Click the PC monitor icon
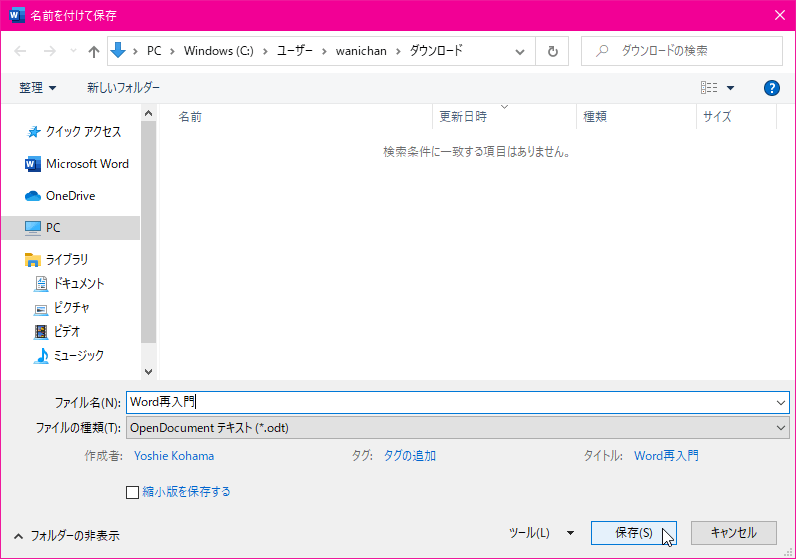The width and height of the screenshot is (796, 559). 32,228
